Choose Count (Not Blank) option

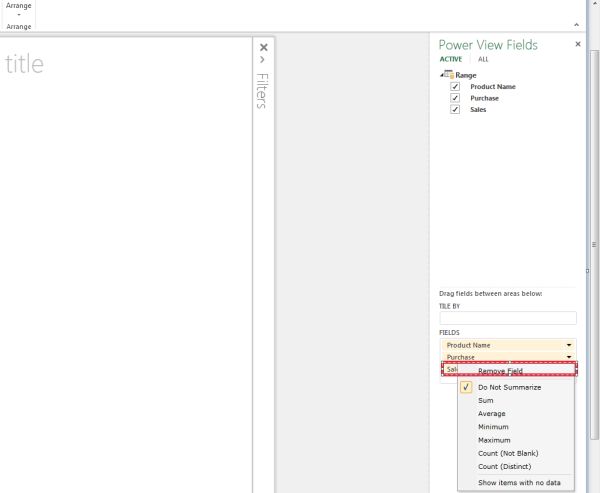coord(508,453)
